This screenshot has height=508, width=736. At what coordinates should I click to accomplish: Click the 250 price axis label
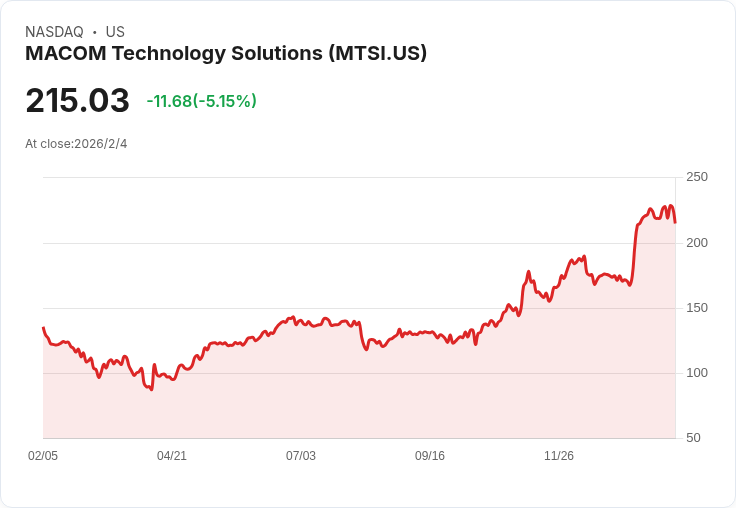(697, 177)
